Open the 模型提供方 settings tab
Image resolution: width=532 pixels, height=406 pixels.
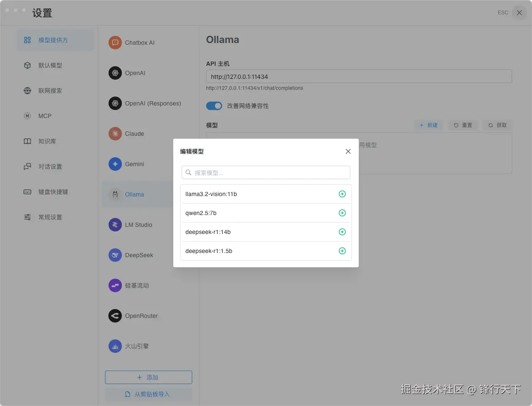click(x=56, y=40)
